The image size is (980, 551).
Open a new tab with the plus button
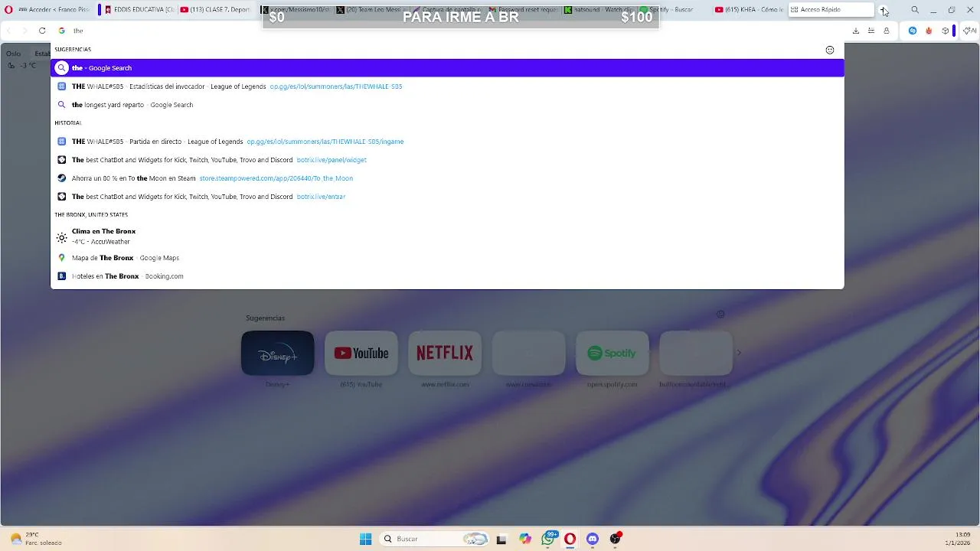click(884, 10)
